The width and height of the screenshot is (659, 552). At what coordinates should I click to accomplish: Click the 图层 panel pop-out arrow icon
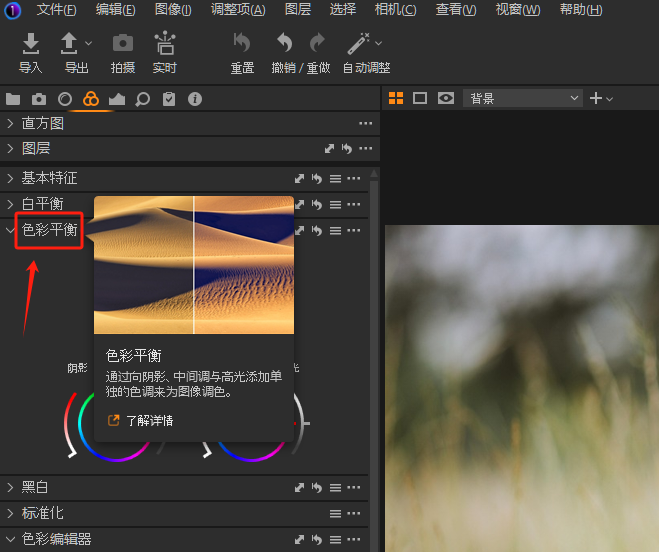330,148
